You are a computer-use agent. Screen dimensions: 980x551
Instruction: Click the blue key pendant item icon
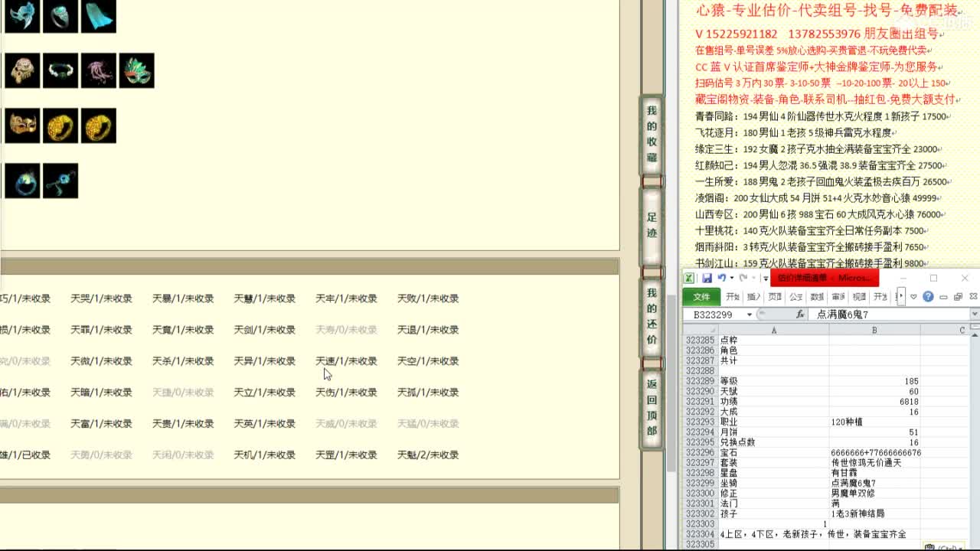click(x=60, y=181)
